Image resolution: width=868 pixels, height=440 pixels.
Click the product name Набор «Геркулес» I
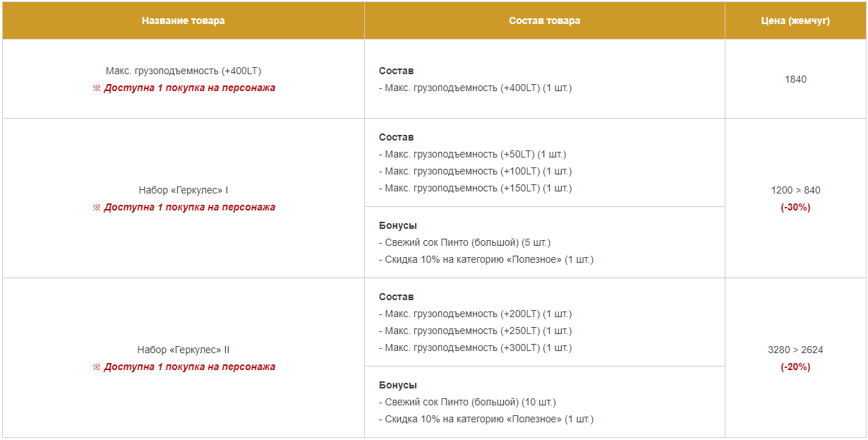tap(183, 190)
